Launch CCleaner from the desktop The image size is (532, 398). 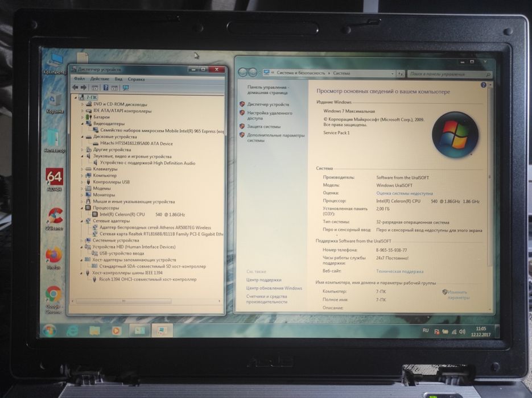pos(54,219)
